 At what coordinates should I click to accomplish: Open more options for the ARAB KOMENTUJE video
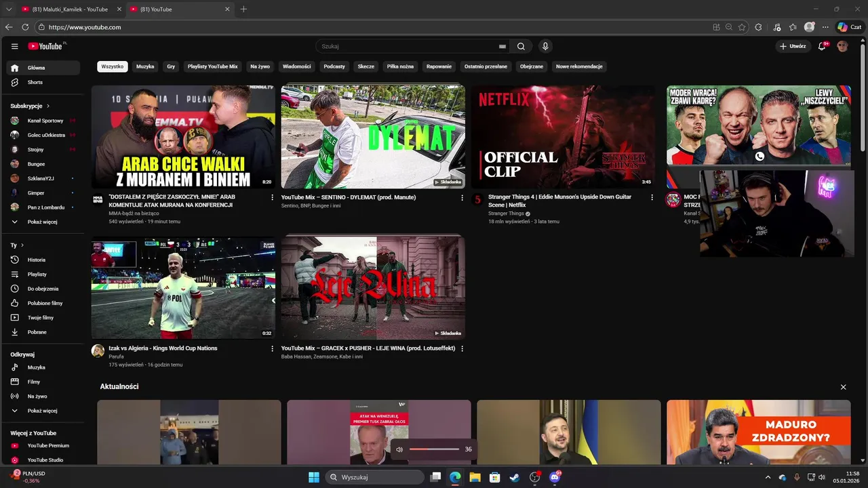coord(273,197)
